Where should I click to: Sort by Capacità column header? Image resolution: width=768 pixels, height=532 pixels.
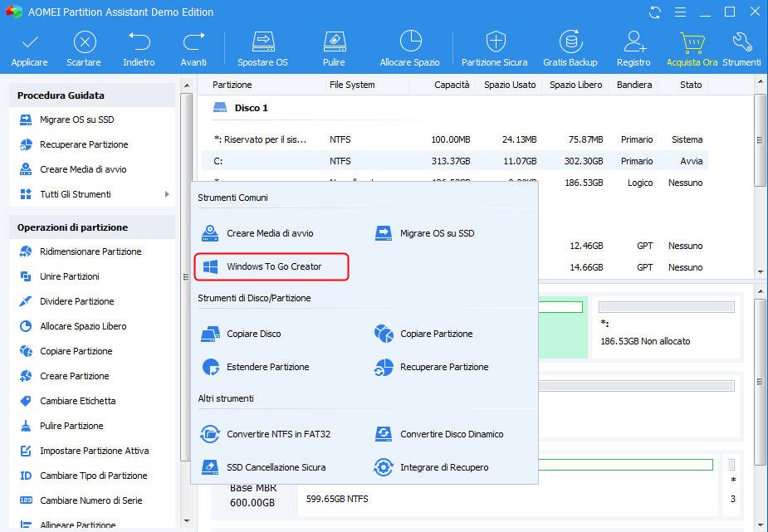tap(452, 85)
